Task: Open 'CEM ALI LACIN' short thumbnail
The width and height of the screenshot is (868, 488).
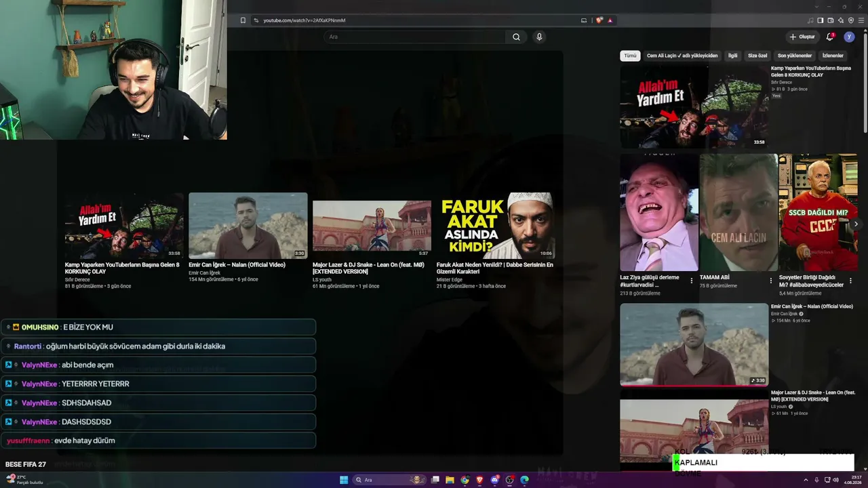Action: pyautogui.click(x=738, y=212)
